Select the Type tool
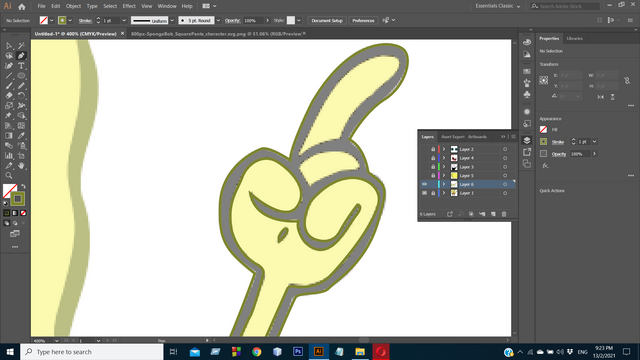The height and width of the screenshot is (360, 640). (x=21, y=66)
